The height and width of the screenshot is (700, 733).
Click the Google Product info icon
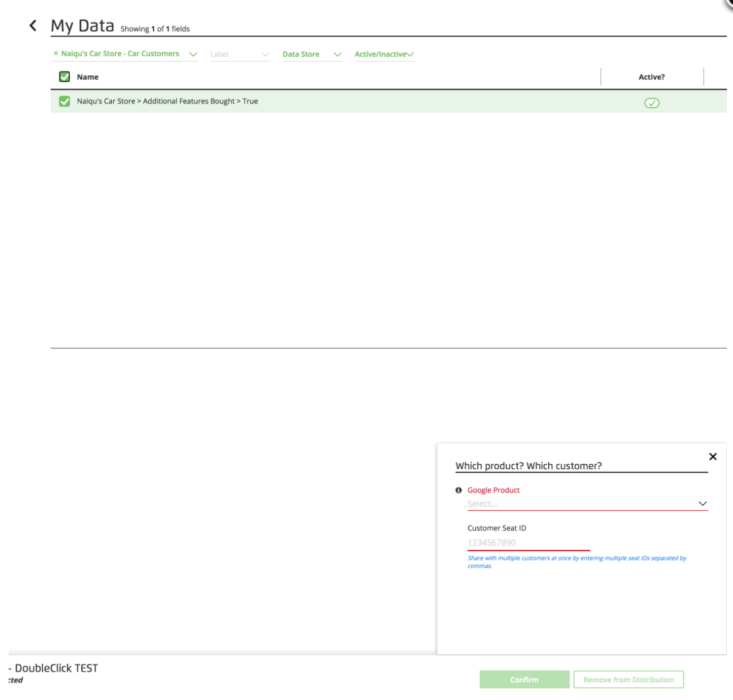click(x=459, y=490)
